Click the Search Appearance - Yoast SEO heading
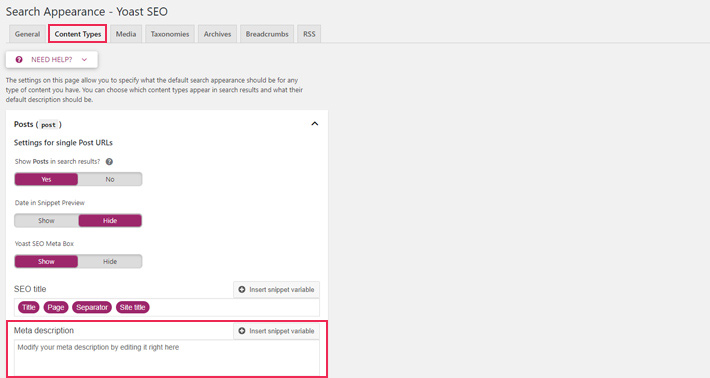The image size is (710, 378). click(86, 11)
